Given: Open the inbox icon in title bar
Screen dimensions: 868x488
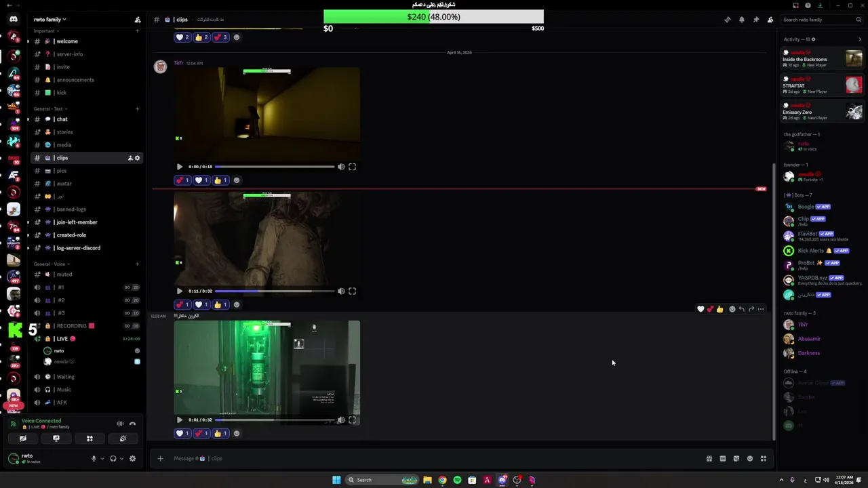Looking at the screenshot, I should pyautogui.click(x=795, y=5).
